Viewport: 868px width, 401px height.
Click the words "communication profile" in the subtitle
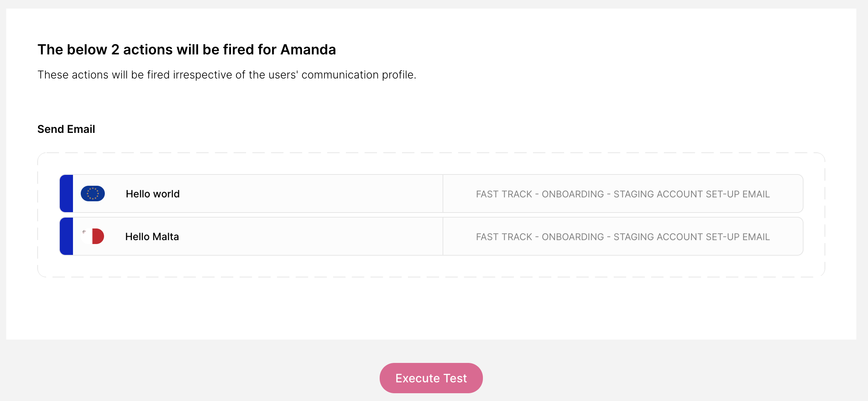pos(357,75)
